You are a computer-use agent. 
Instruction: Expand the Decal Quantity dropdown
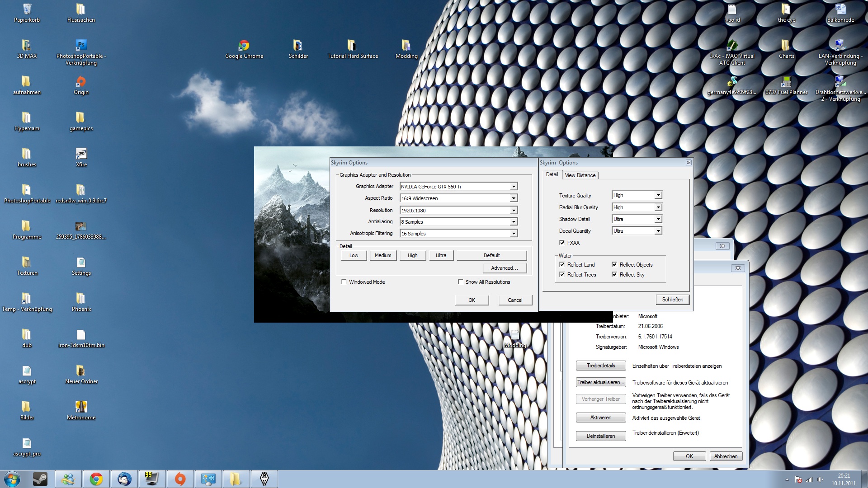point(658,231)
